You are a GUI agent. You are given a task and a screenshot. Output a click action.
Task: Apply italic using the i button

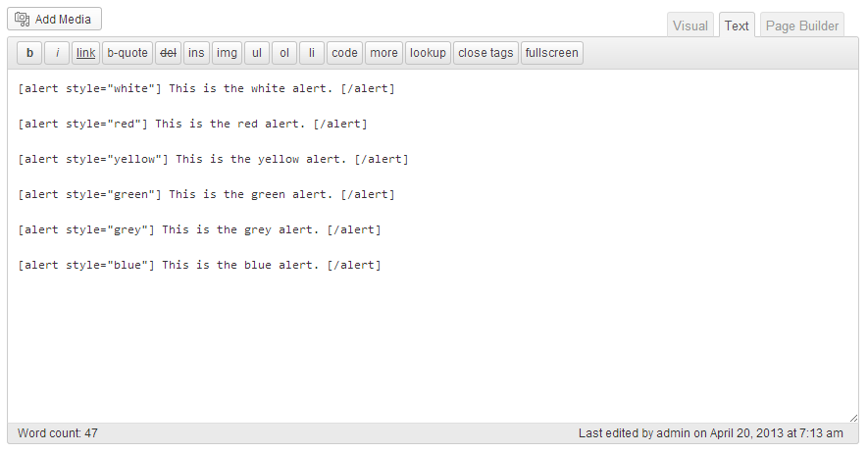click(x=57, y=53)
